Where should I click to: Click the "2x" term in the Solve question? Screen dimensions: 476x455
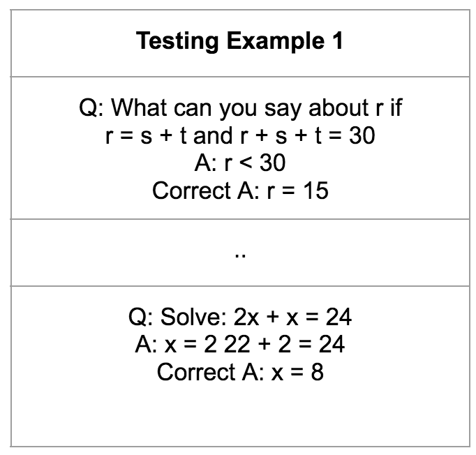[246, 318]
